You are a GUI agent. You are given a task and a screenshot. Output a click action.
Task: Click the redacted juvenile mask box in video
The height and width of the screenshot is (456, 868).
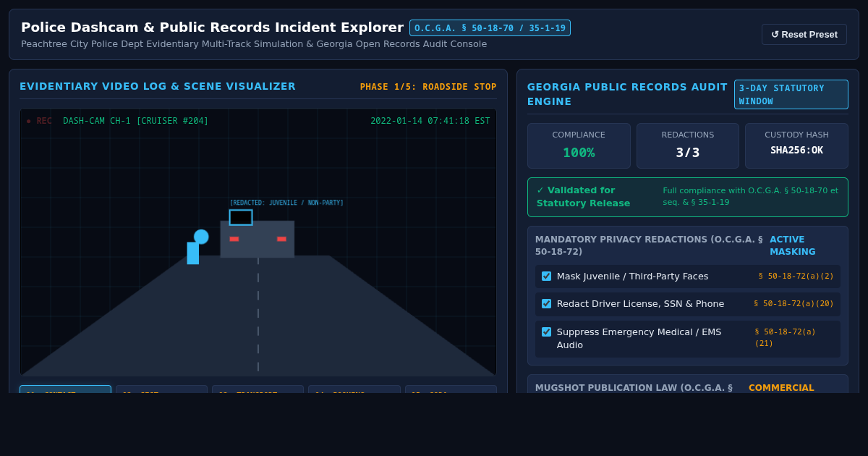click(241, 217)
